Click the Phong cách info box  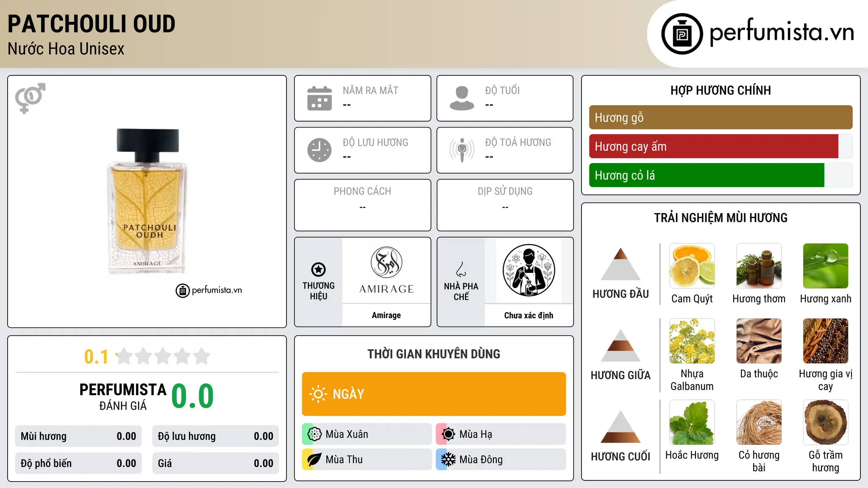(362, 205)
